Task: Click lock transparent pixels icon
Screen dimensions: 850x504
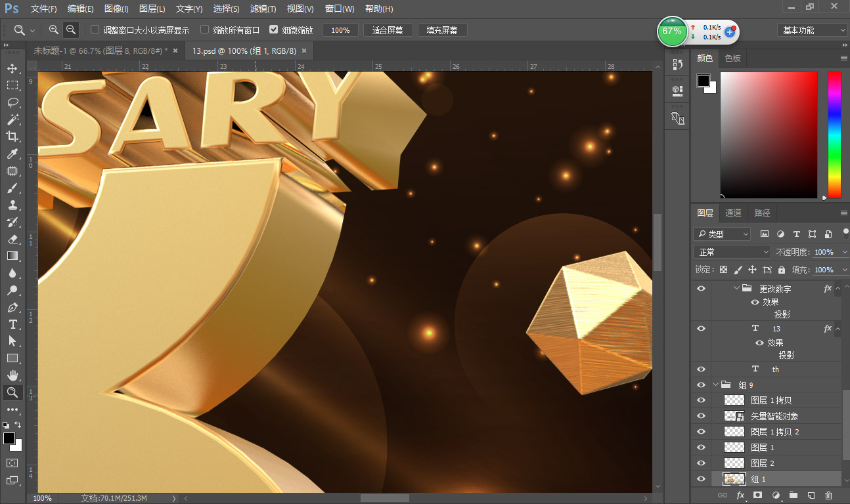Action: [x=723, y=270]
